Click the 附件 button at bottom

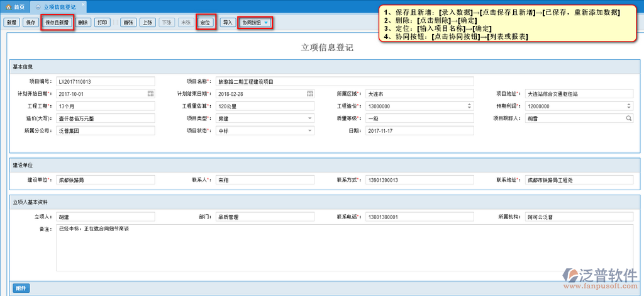(x=21, y=288)
